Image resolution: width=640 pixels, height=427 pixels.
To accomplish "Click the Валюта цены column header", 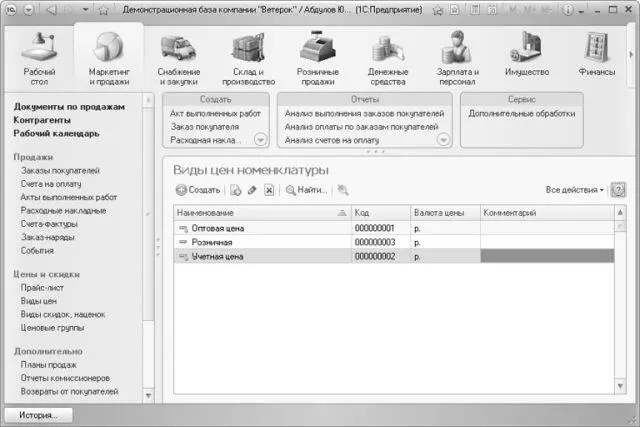I will coord(445,213).
